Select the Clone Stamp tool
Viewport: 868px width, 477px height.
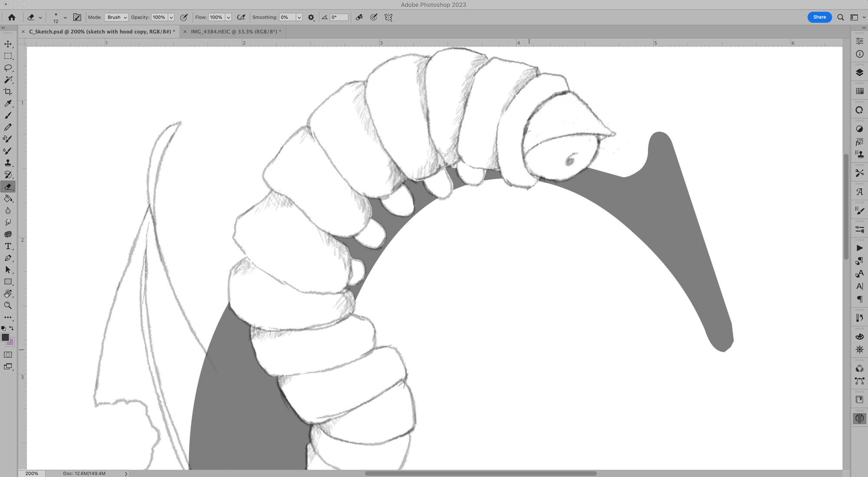coord(8,163)
